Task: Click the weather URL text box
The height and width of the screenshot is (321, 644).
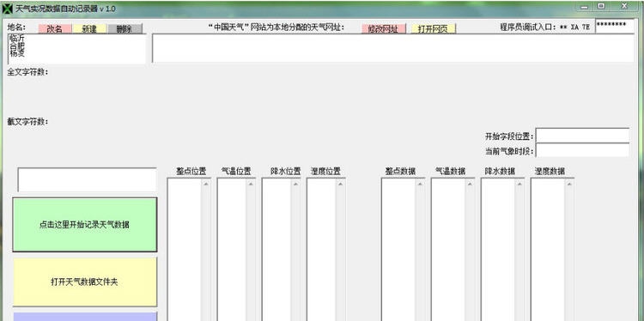Action: coord(393,48)
